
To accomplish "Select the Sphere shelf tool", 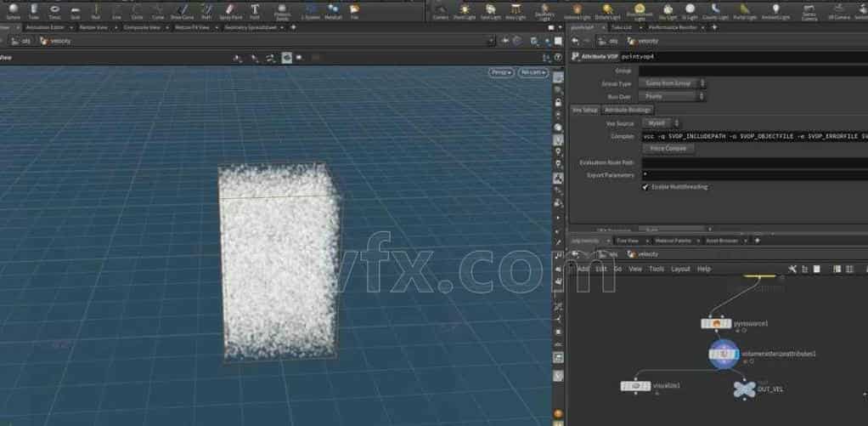I will (14, 10).
